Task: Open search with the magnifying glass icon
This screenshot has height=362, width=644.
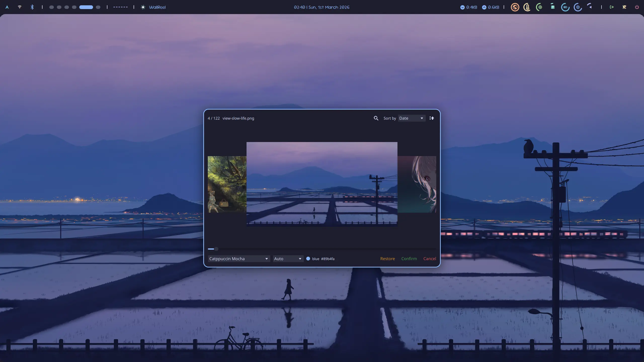Action: (376, 118)
